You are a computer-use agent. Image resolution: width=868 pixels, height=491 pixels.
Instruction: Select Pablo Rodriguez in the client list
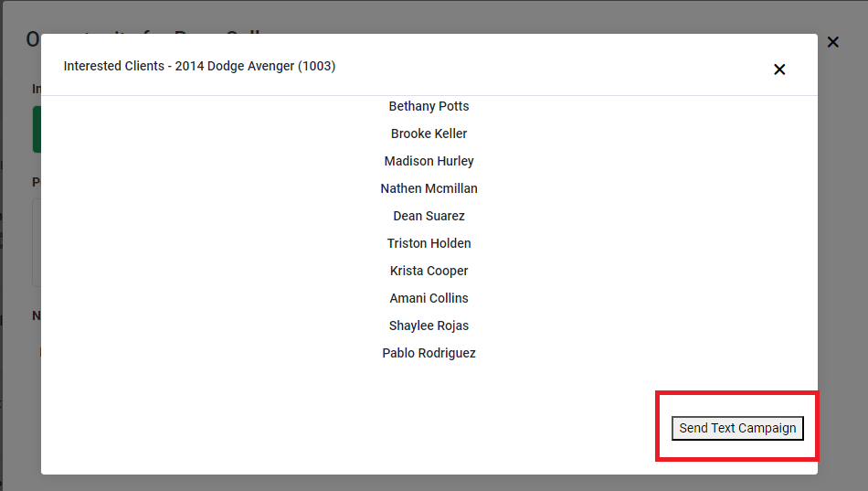(x=429, y=353)
